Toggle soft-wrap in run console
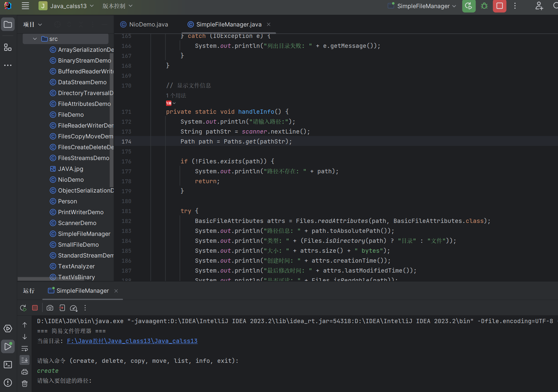 (x=25, y=348)
